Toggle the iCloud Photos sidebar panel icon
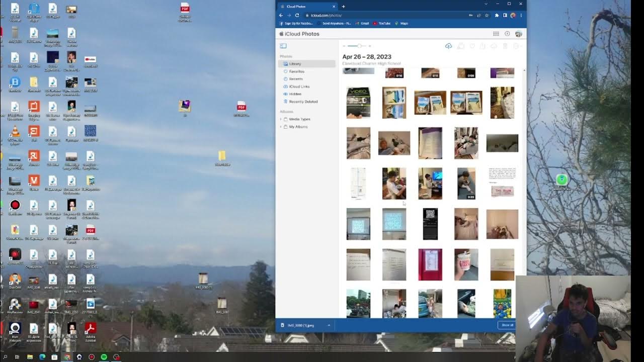The image size is (644, 362). point(283,46)
